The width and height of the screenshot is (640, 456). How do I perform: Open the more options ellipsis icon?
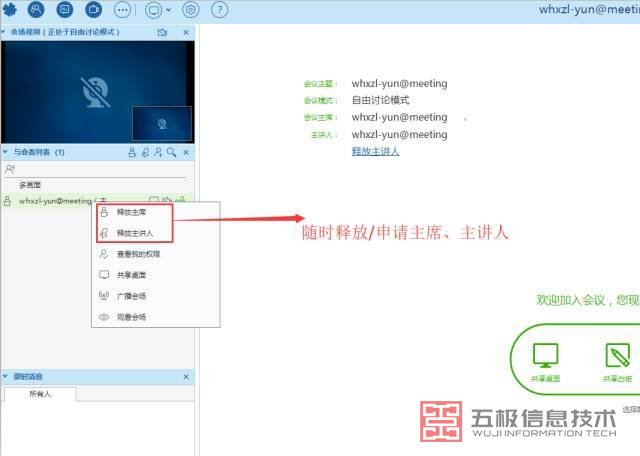point(122,9)
